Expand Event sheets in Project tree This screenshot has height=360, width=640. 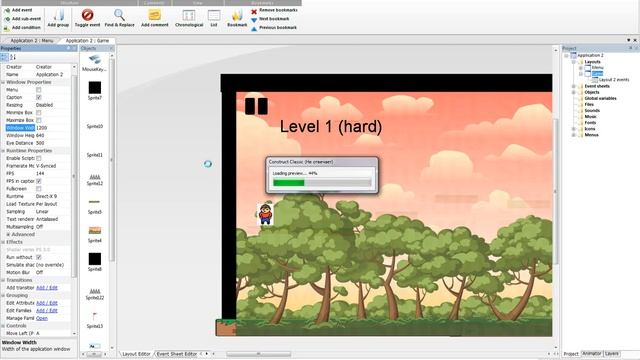573,87
